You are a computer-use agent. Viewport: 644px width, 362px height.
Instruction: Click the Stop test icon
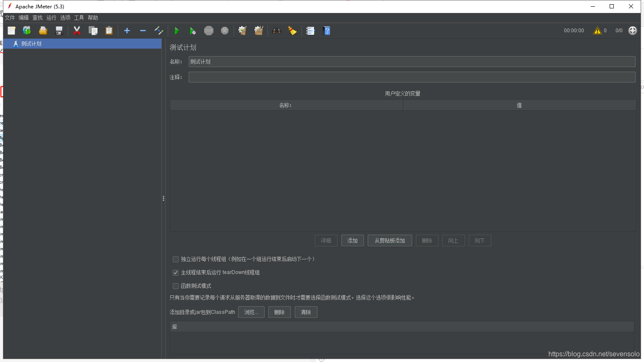(x=209, y=31)
